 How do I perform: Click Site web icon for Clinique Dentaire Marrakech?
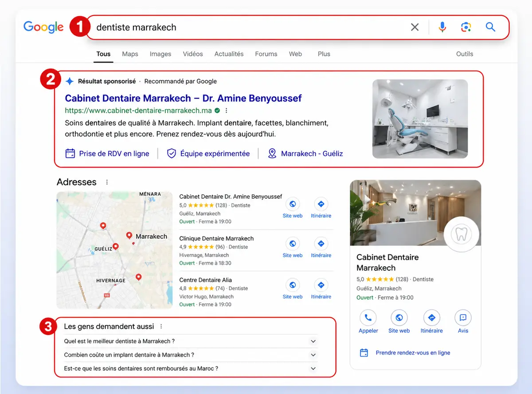[x=293, y=244]
